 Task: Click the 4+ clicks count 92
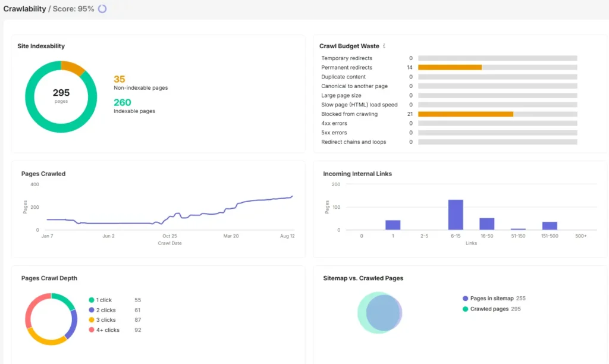[137, 330]
